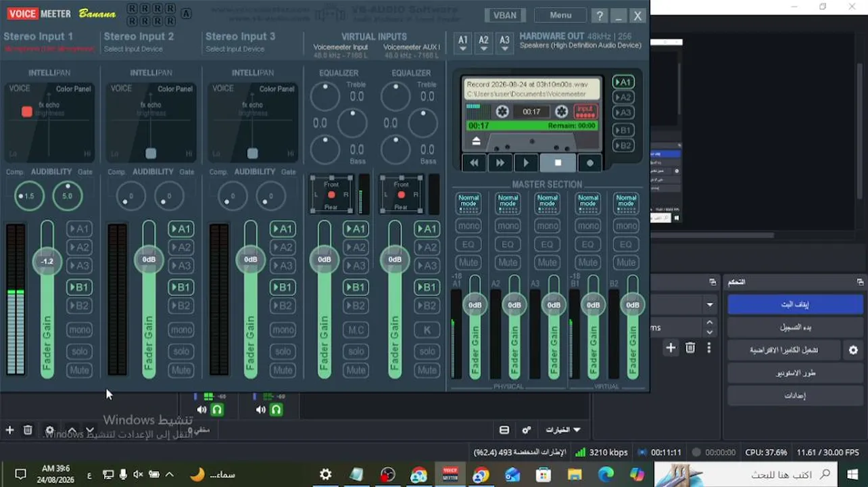Click the OBS add source plus icon
The image size is (868, 487).
coord(9,430)
